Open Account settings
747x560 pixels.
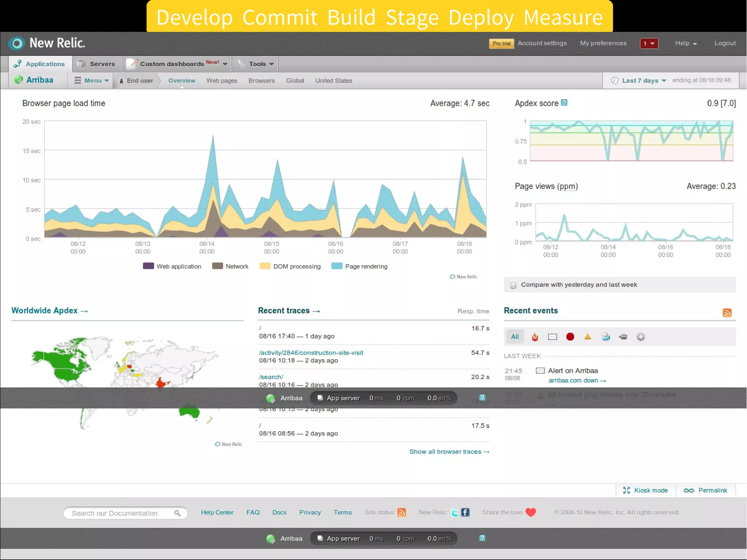coord(542,43)
